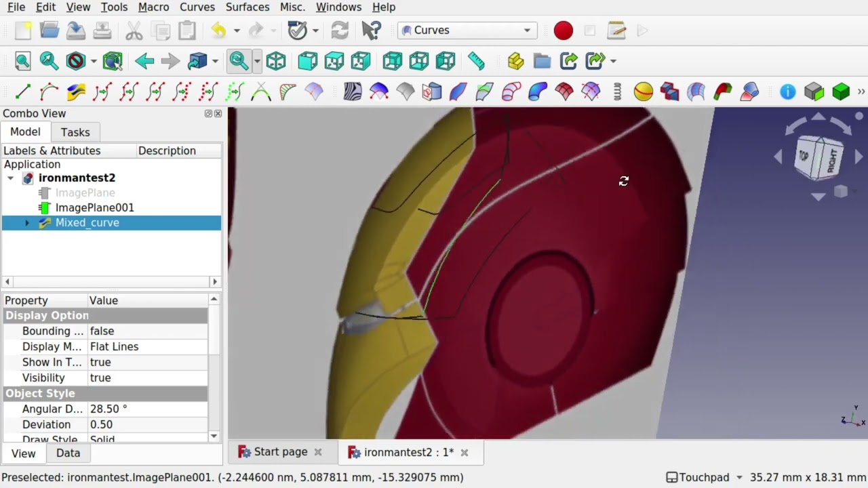Open the Surfaces menu
Image resolution: width=868 pixels, height=488 pixels.
coord(248,7)
